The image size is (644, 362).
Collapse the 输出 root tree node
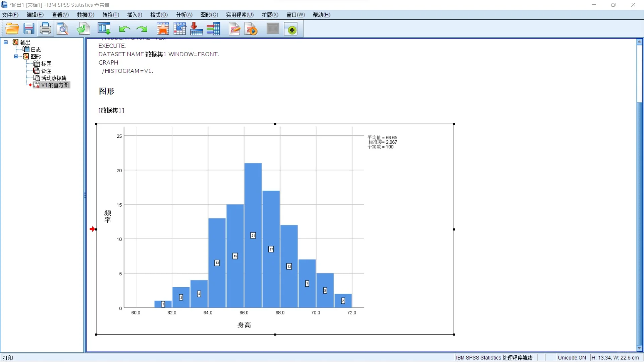click(x=6, y=42)
